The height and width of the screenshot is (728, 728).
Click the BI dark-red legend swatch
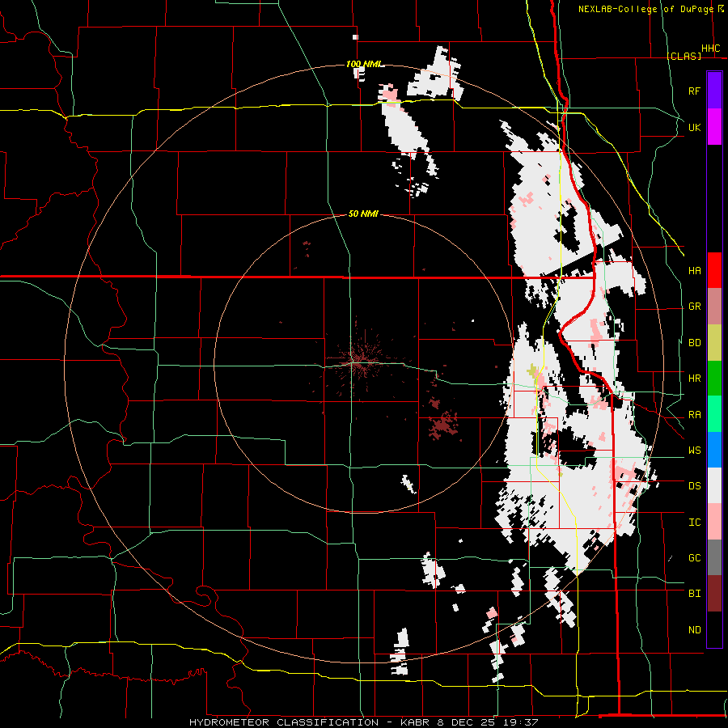click(x=714, y=594)
